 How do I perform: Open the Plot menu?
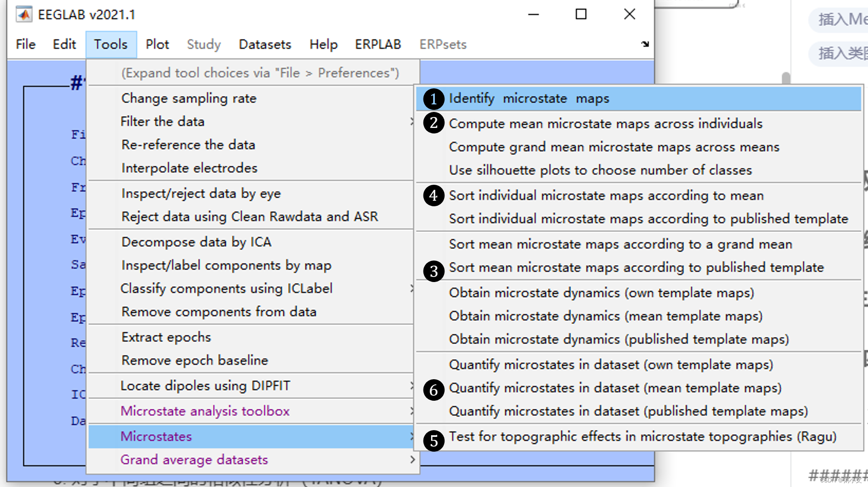click(157, 44)
